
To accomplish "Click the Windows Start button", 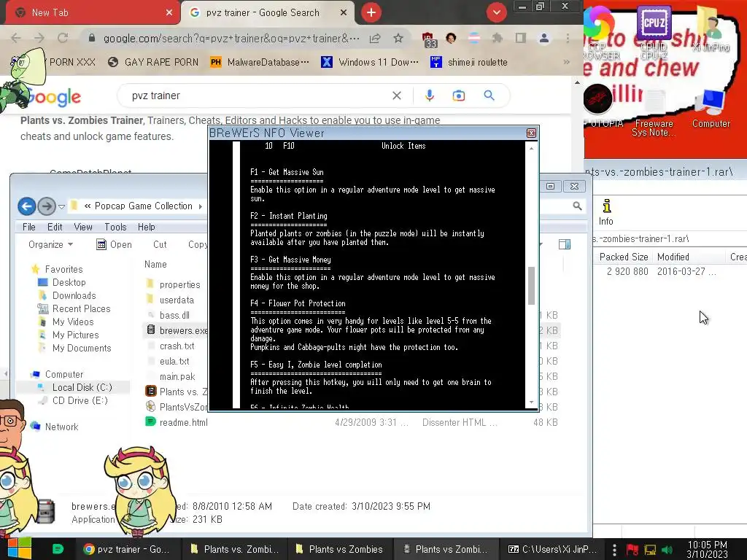I will coord(19,548).
